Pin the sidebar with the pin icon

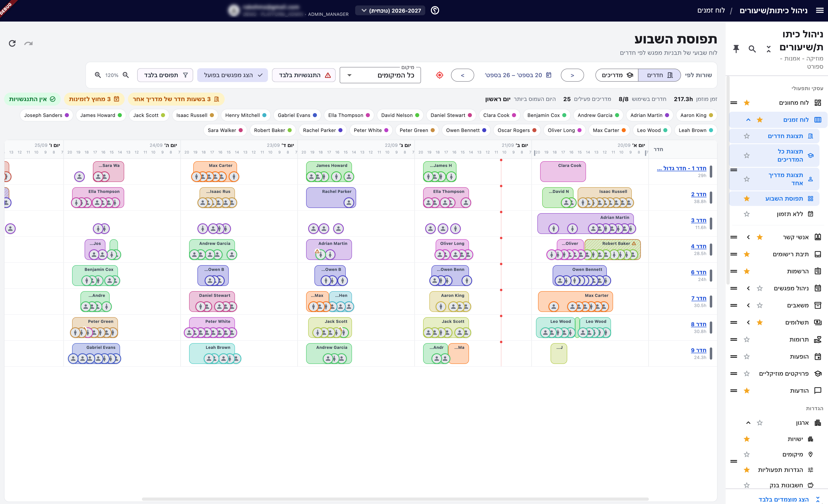[x=736, y=49]
